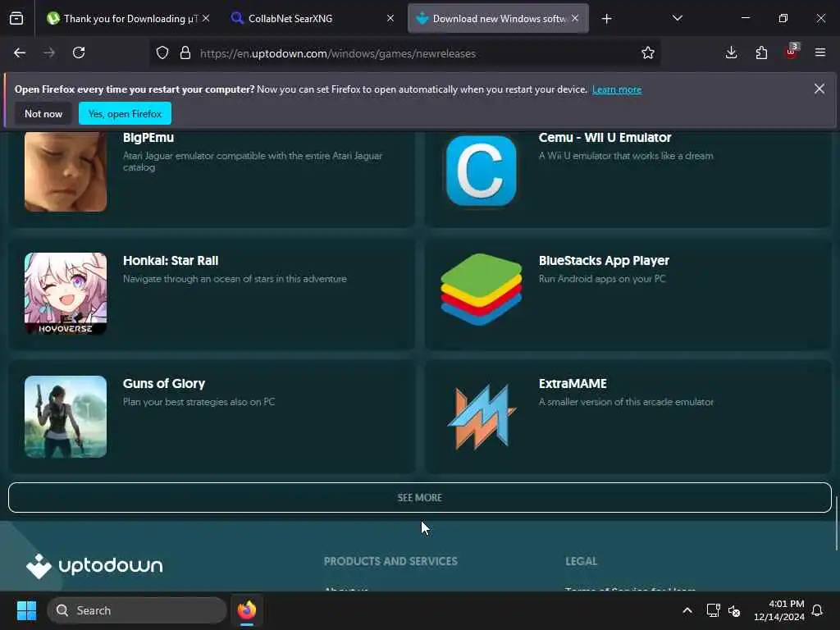Bookmark this page with the star
Image resolution: width=840 pixels, height=630 pixels.
pos(648,52)
